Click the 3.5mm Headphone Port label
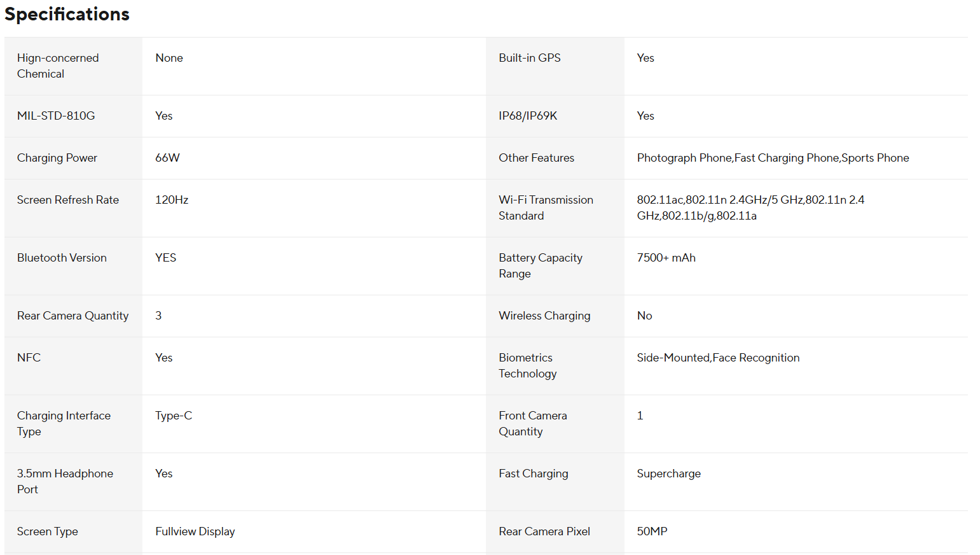 (x=65, y=481)
